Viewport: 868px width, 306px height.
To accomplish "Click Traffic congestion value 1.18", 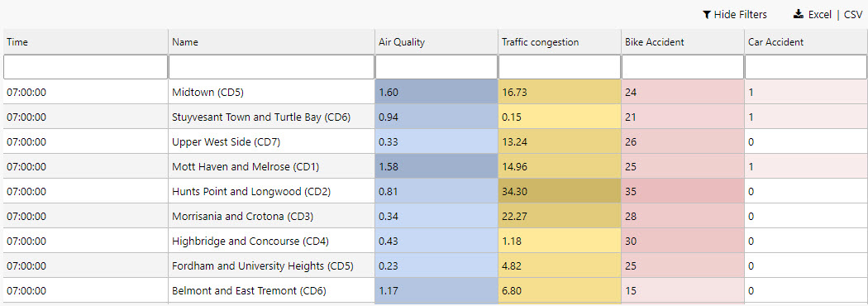I will (560, 241).
